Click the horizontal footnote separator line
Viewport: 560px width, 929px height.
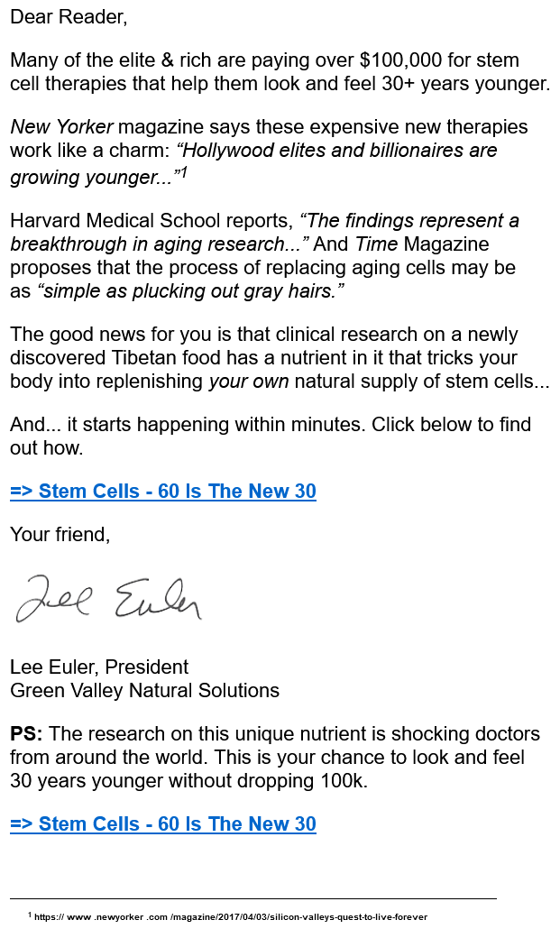(252, 898)
